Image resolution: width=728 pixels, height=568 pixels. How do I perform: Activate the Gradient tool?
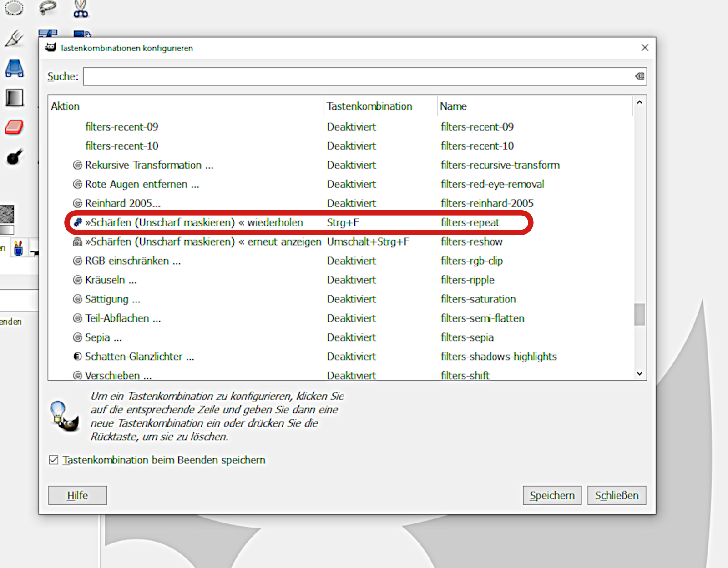[x=15, y=98]
